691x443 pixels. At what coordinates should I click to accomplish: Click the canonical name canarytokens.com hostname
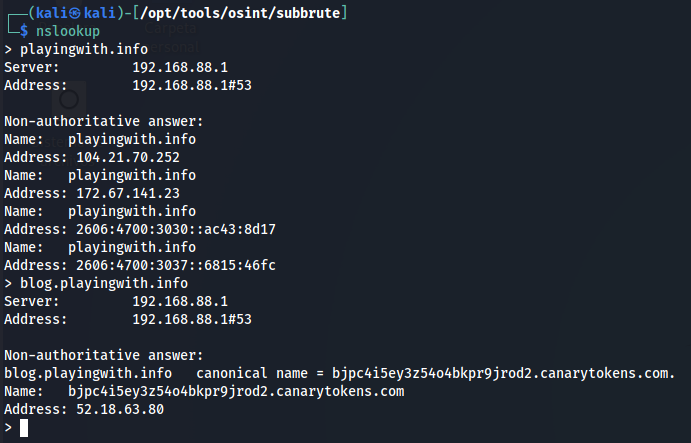pyautogui.click(x=504, y=373)
